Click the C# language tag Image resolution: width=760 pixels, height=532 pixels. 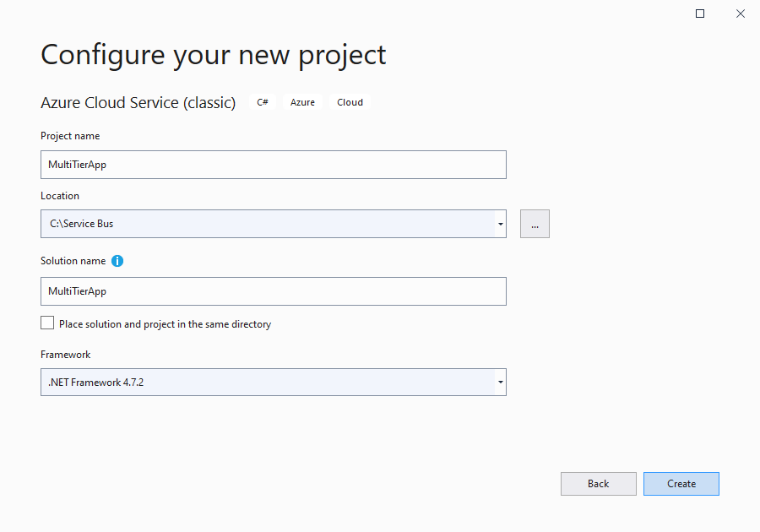[x=263, y=102]
